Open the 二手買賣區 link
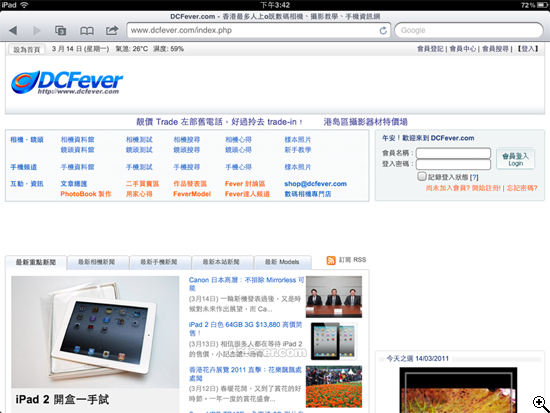Viewport: 550px width, 413px height. pyautogui.click(x=142, y=184)
